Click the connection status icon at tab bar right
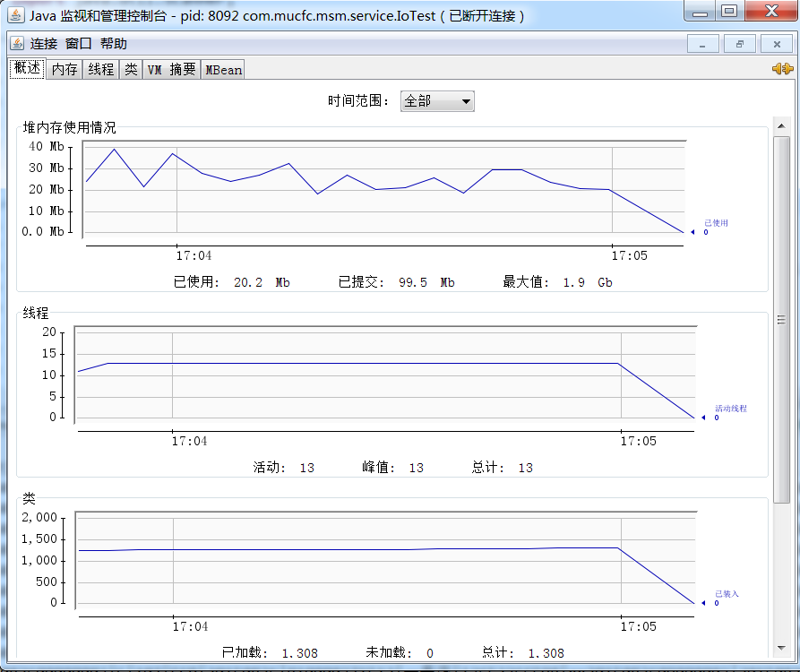The height and width of the screenshot is (672, 800). point(782,68)
